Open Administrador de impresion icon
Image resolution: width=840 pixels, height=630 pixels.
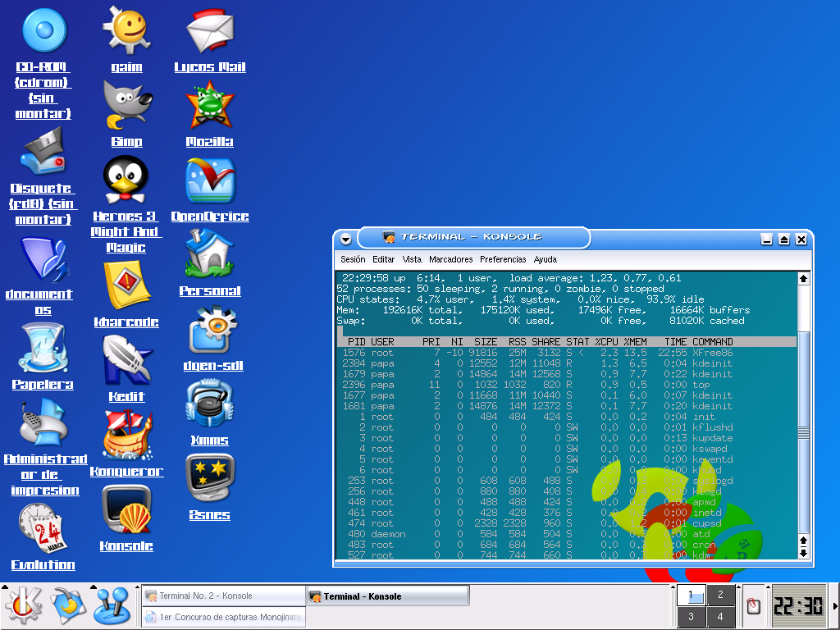(43, 422)
